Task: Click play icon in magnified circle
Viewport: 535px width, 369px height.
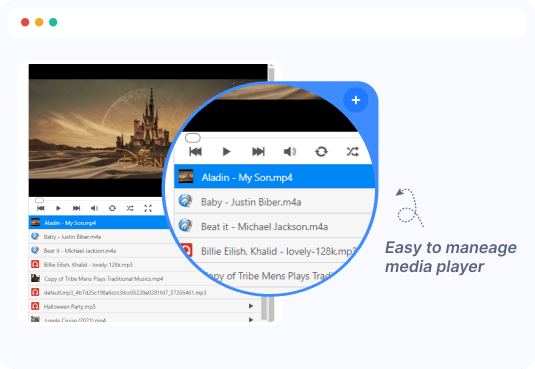Action: click(x=227, y=152)
